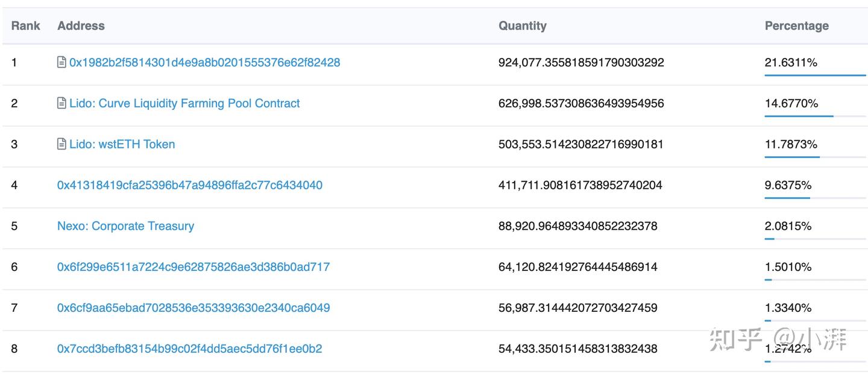
Task: Open address 0x41318419cfa25396b47a94896ffa2c77c6434040
Action: coord(189,185)
